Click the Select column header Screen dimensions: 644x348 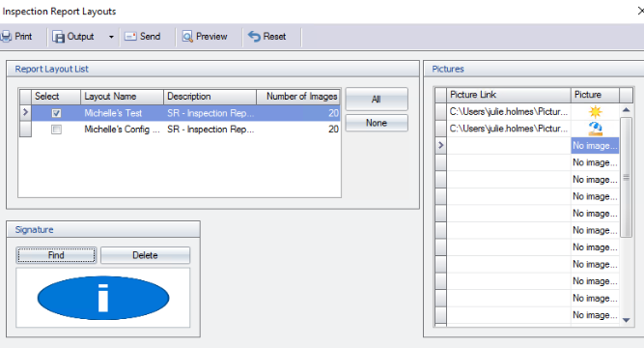click(x=56, y=97)
